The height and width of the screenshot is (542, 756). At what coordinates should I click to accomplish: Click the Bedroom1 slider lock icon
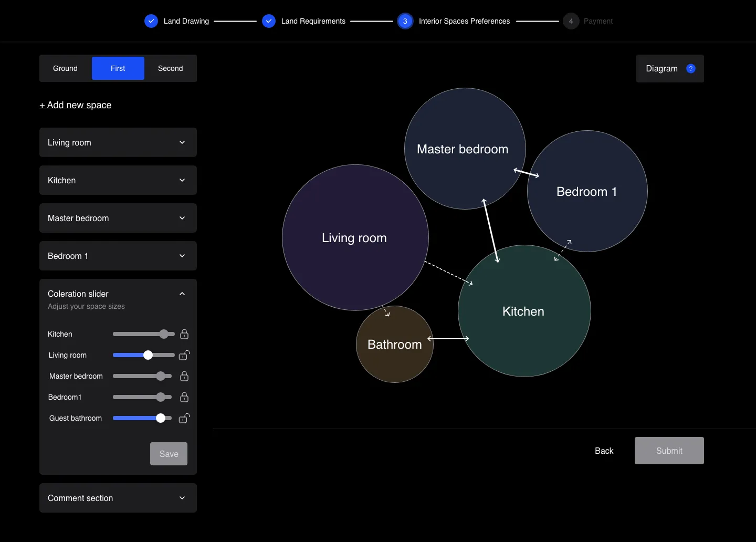tap(184, 398)
